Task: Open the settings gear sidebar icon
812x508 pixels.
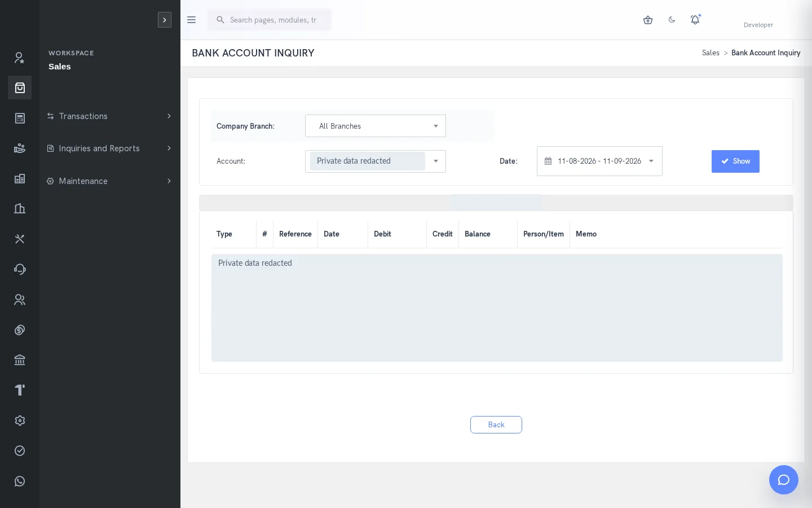Action: (x=20, y=421)
